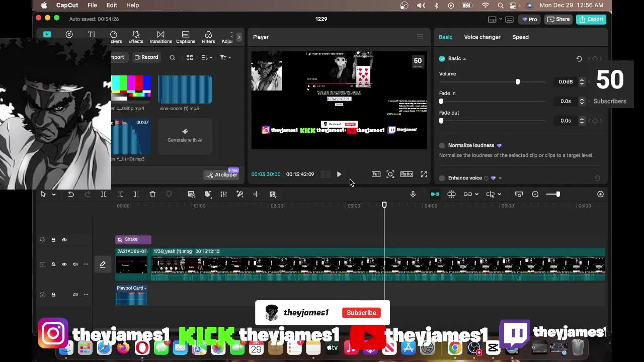Collapse the Basic section
The image size is (644, 362).
(x=464, y=59)
